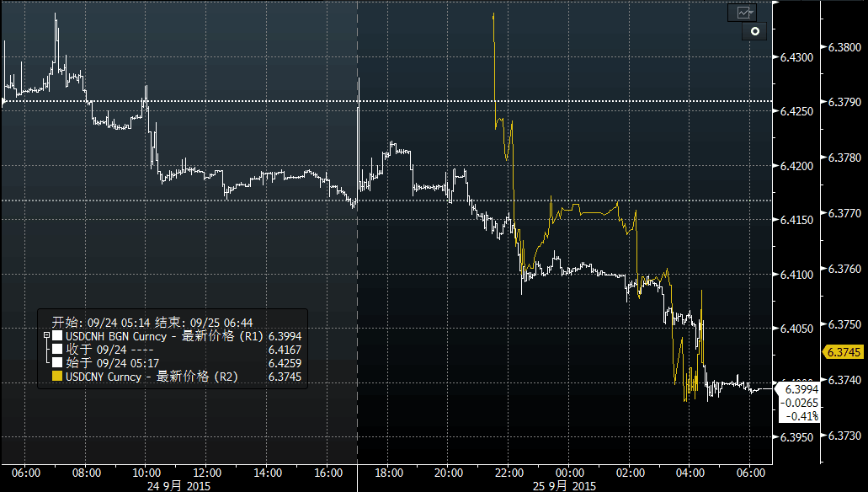Select the 24 9月 2015 date label
The height and width of the screenshot is (492, 868).
click(178, 486)
